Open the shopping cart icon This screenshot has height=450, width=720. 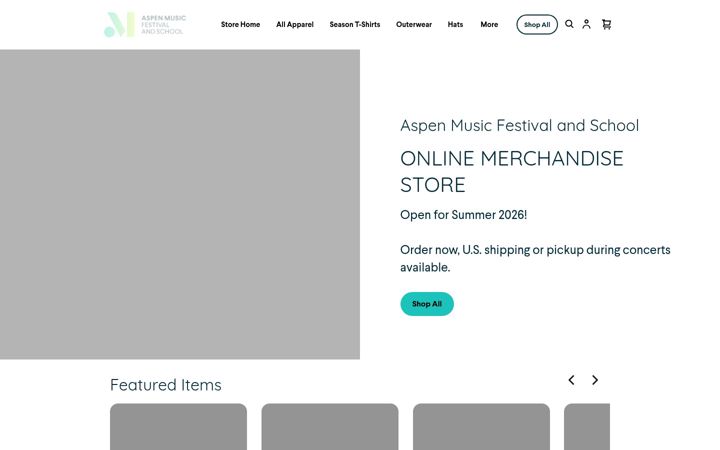[607, 24]
